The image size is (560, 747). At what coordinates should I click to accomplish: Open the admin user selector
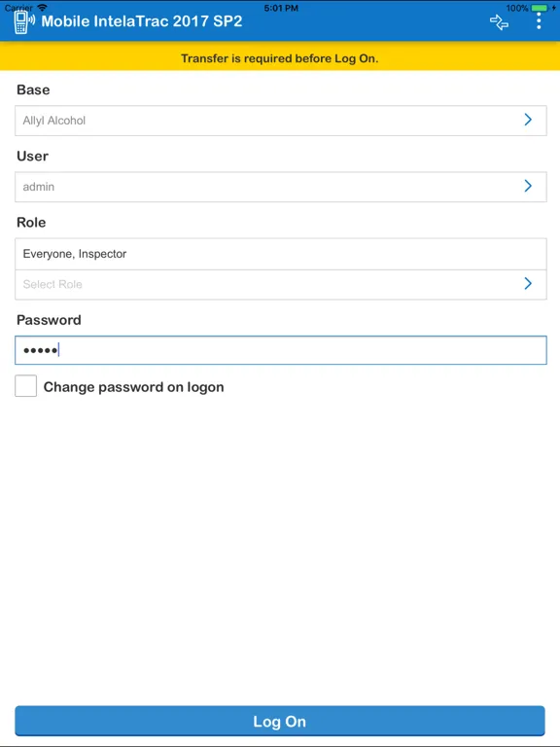[281, 187]
